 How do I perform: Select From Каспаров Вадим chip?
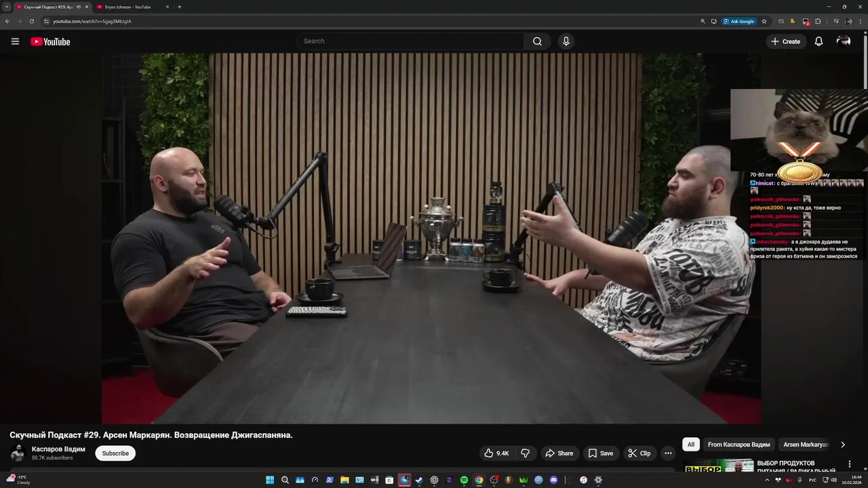[738, 445]
